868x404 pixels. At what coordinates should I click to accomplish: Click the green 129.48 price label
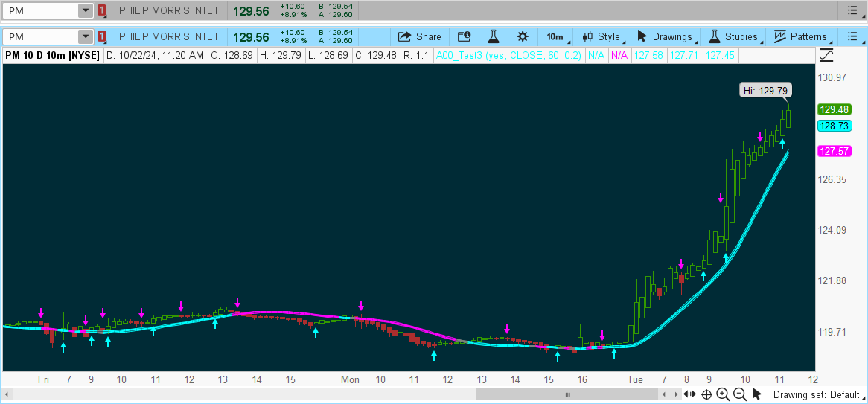[x=834, y=109]
